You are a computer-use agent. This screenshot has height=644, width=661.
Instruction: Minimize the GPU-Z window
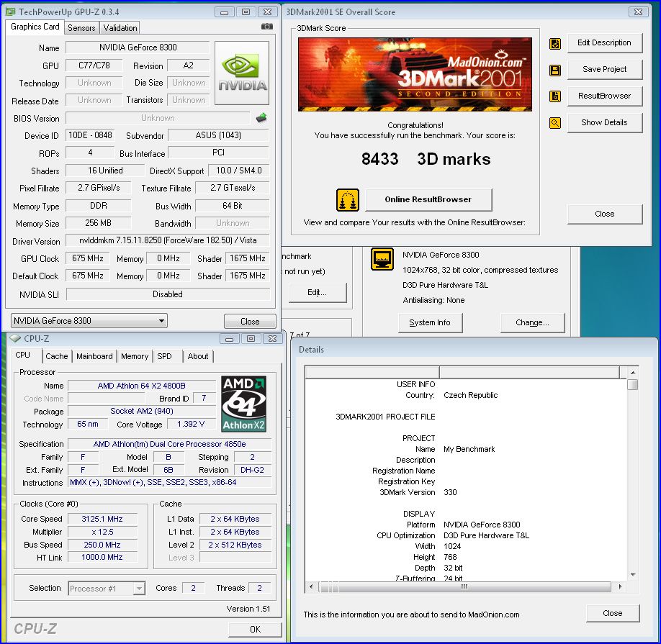(x=224, y=12)
